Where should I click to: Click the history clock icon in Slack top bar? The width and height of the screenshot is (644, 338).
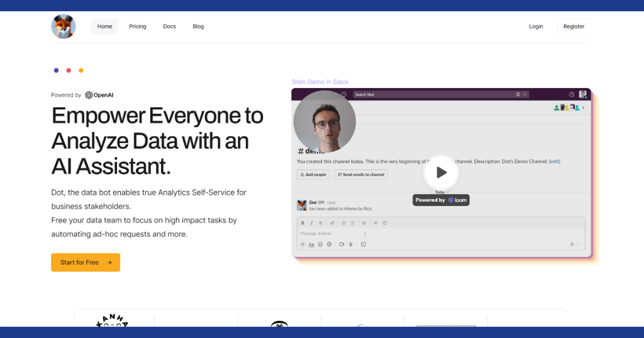[x=344, y=94]
